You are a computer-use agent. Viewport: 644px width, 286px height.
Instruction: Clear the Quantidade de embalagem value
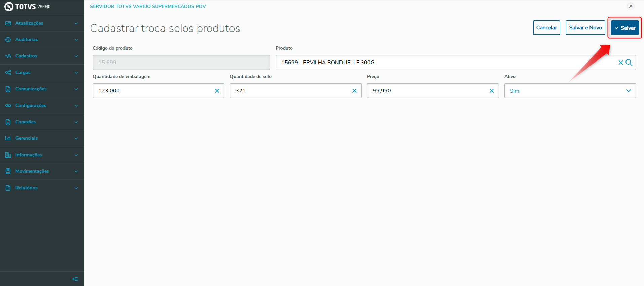(217, 91)
